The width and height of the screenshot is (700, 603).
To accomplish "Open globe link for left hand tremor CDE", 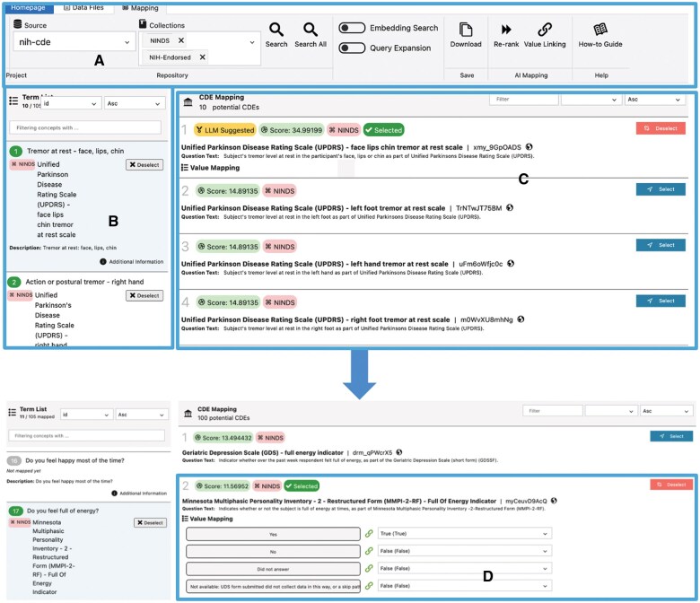I will (511, 263).
